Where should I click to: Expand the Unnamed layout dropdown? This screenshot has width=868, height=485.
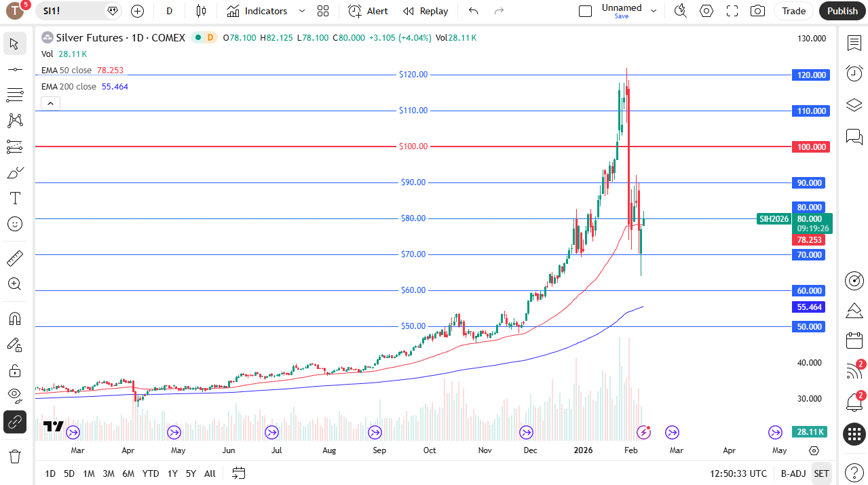[654, 11]
